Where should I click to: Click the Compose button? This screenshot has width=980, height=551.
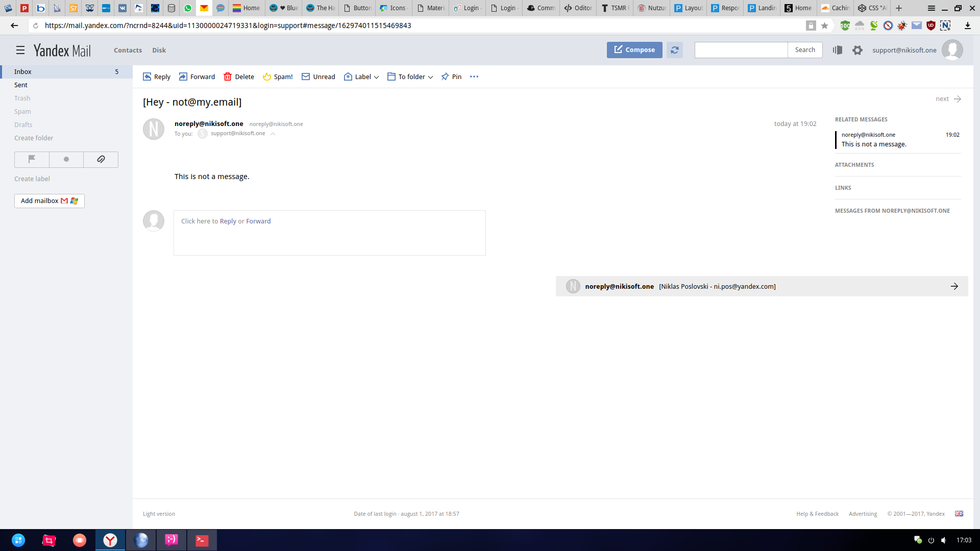click(x=634, y=50)
